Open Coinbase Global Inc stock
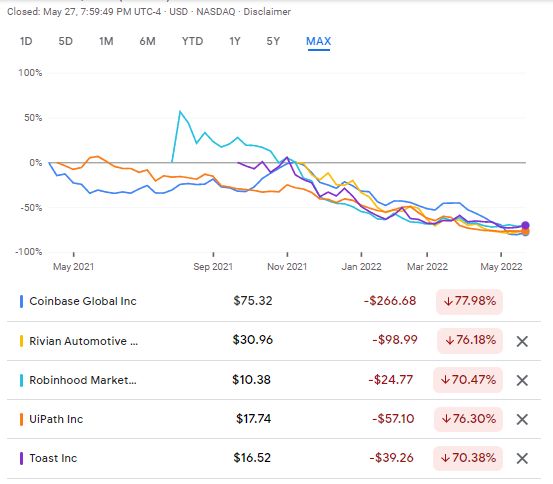 coord(83,301)
